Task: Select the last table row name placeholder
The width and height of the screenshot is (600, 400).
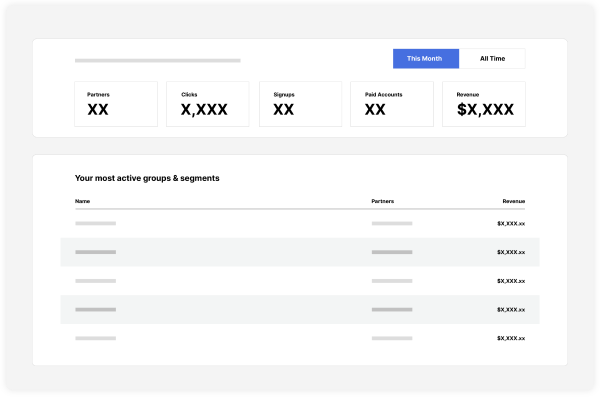Action: 95,338
